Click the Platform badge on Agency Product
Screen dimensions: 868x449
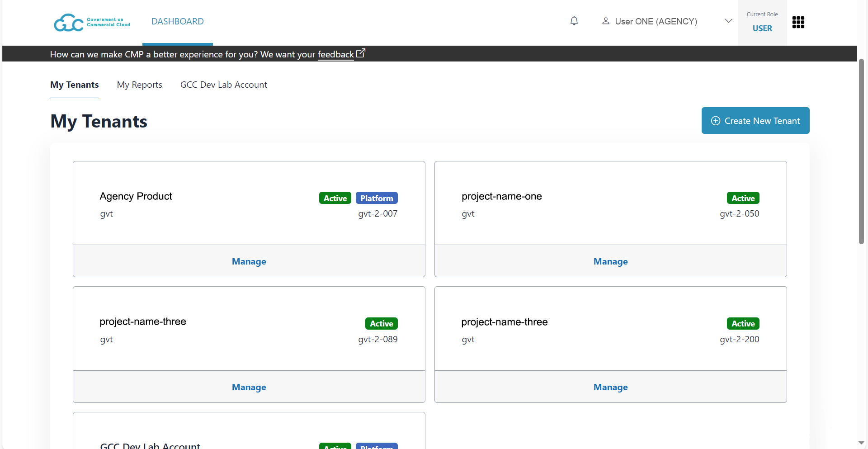click(377, 198)
